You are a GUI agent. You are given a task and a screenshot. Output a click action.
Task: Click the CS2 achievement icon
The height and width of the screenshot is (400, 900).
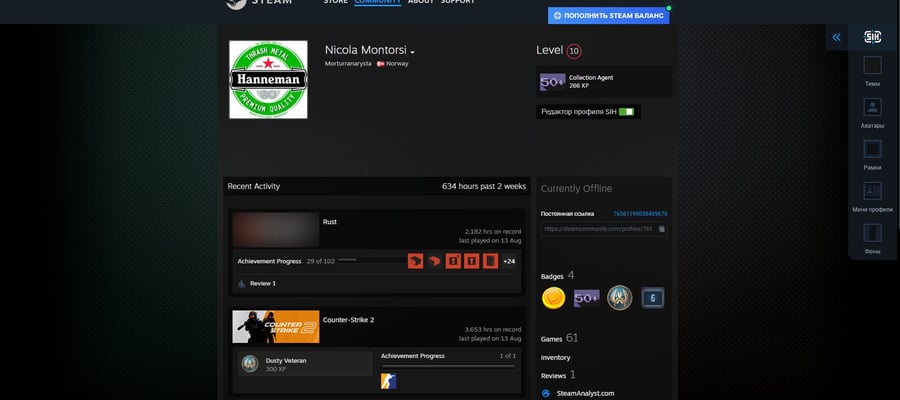pyautogui.click(x=389, y=381)
